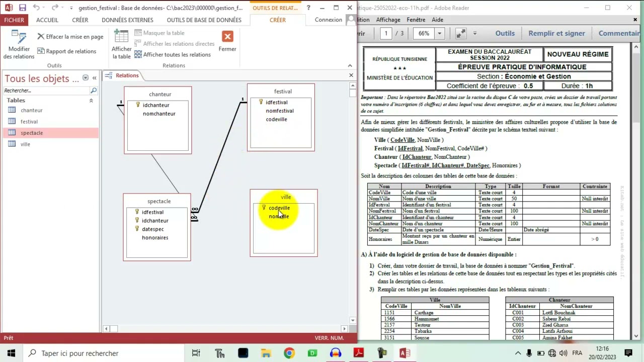
Task: Open the zoom percentage dropdown in Adobe Reader
Action: 439,33
